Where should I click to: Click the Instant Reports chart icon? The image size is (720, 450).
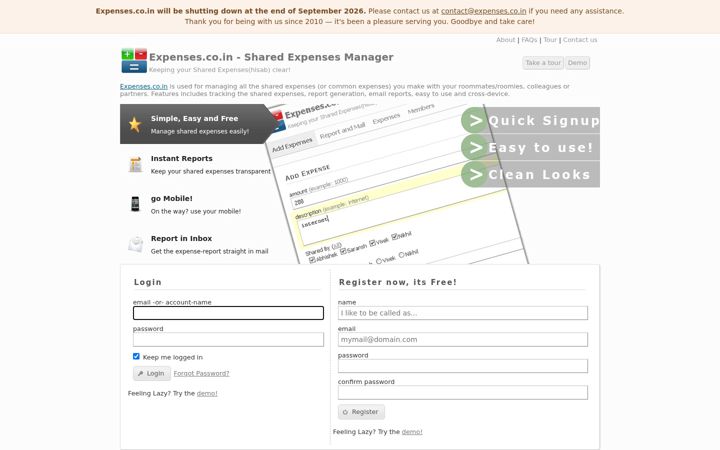135,164
